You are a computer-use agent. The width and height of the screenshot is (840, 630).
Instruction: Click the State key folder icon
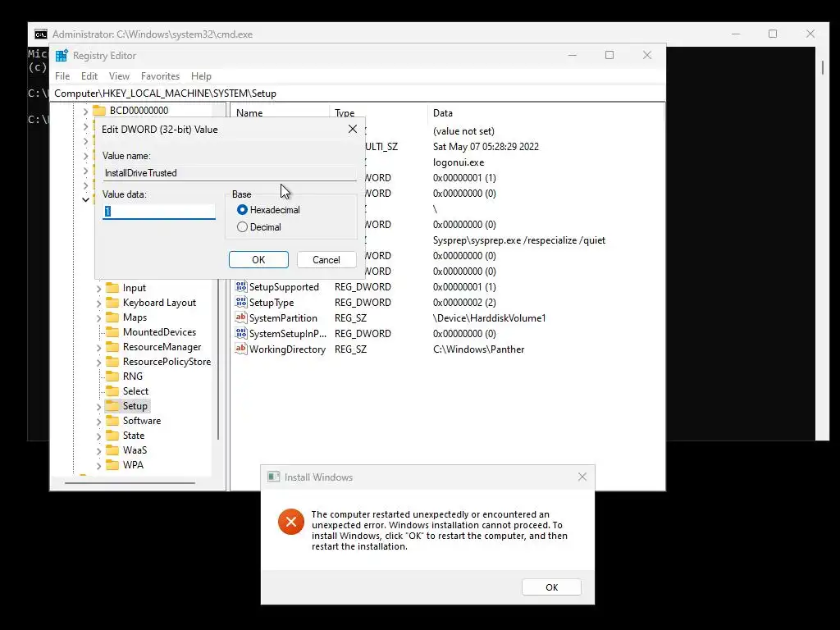click(x=112, y=436)
